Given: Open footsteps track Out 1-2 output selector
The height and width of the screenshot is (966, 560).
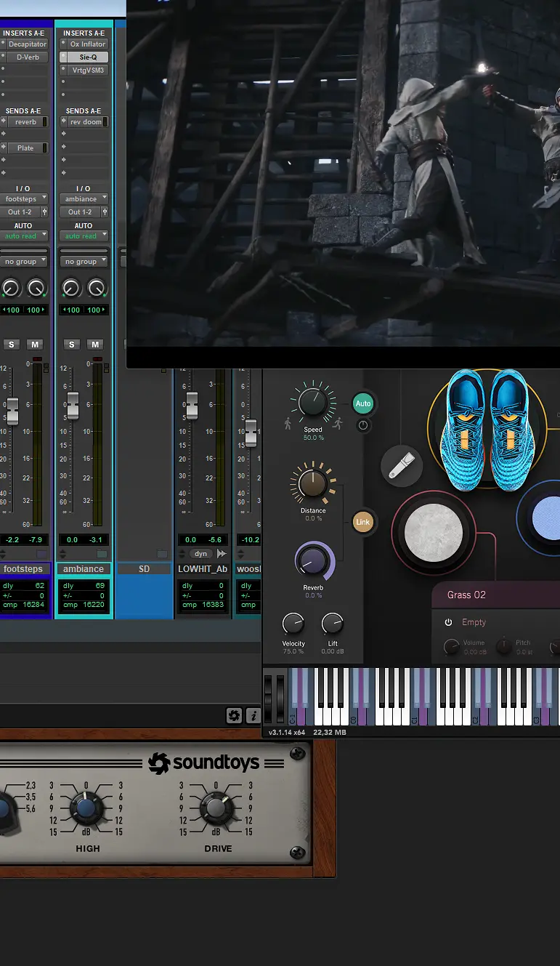Looking at the screenshot, I should tap(20, 212).
